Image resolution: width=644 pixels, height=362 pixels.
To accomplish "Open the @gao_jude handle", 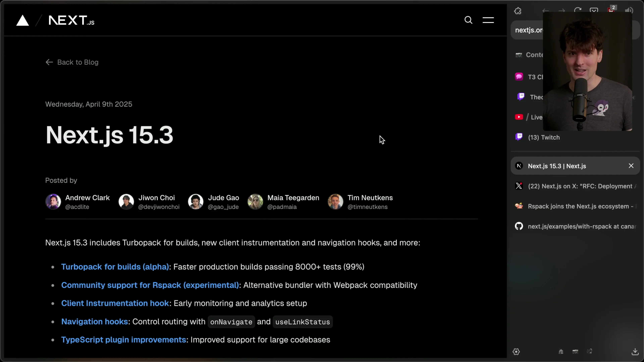I will pyautogui.click(x=223, y=207).
